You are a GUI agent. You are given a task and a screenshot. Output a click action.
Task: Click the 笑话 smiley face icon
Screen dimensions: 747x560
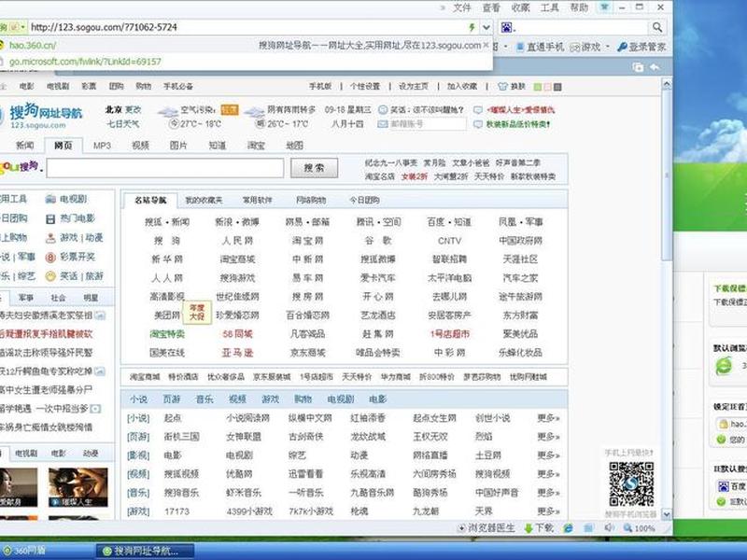(x=50, y=276)
